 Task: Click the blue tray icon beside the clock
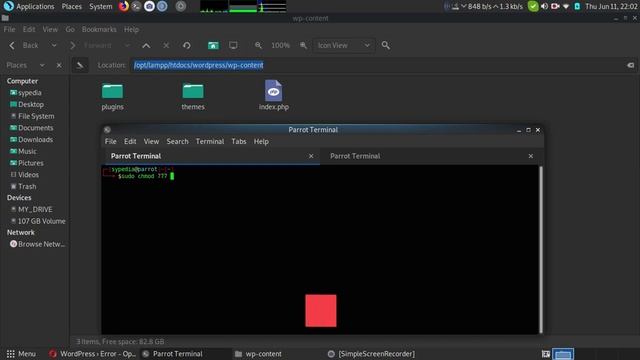577,6
